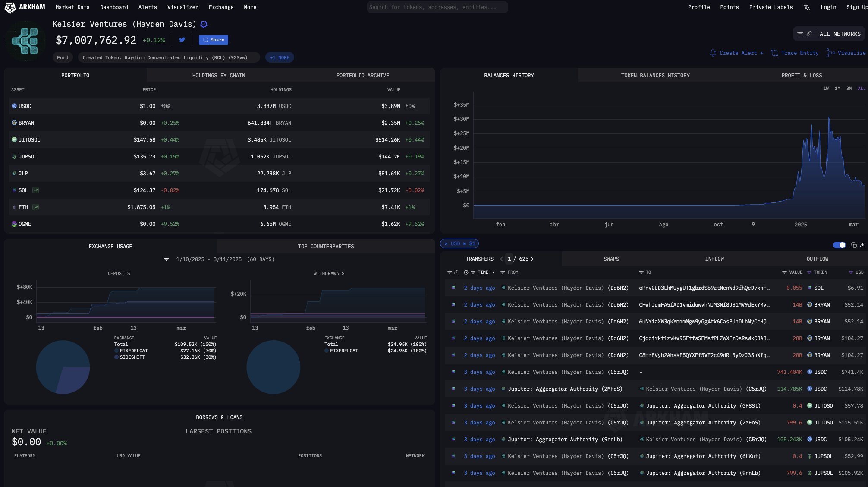Viewport: 868px width, 487px height.
Task: Open the exchange usage date filter icon
Action: [x=167, y=259]
